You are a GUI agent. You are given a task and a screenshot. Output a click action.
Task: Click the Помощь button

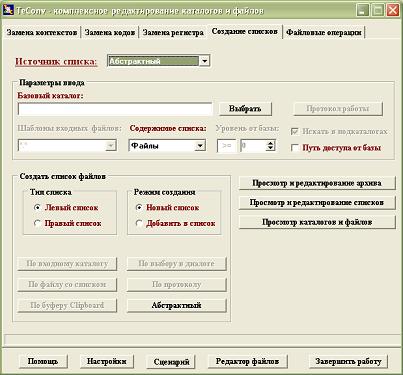tap(43, 361)
